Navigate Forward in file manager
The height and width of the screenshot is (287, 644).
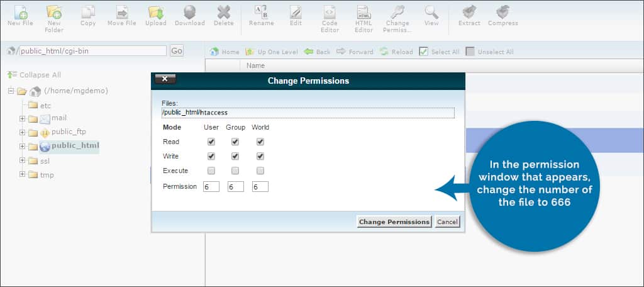(x=355, y=52)
